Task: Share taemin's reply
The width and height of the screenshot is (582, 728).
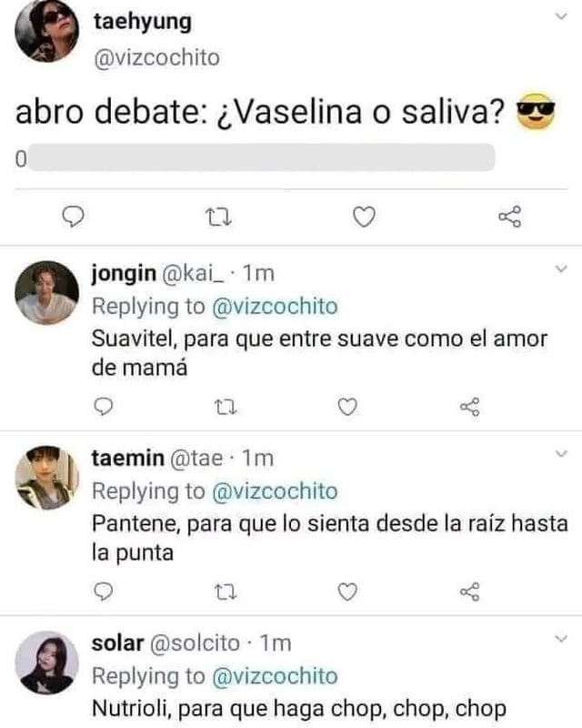Action: point(469,591)
